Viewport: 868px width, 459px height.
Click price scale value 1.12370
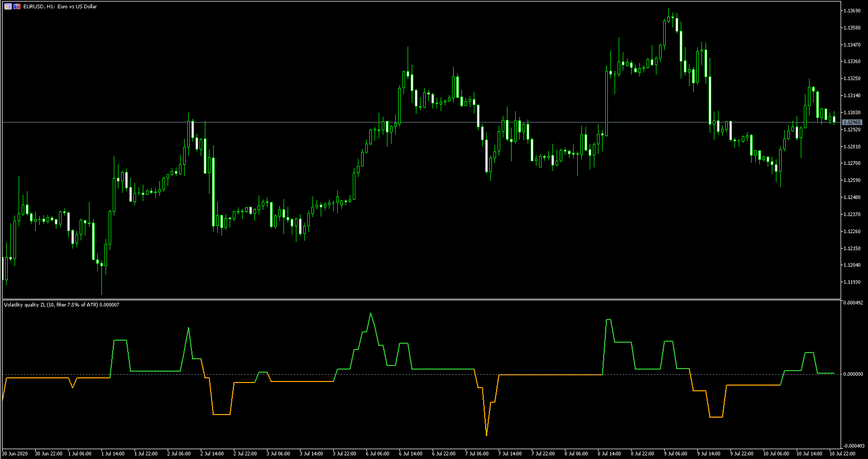pyautogui.click(x=852, y=215)
